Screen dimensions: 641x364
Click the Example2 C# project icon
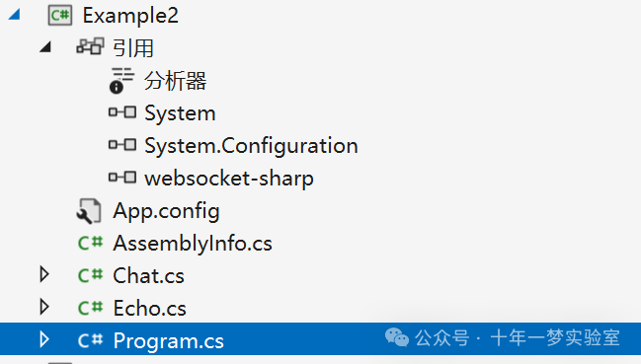tap(60, 16)
